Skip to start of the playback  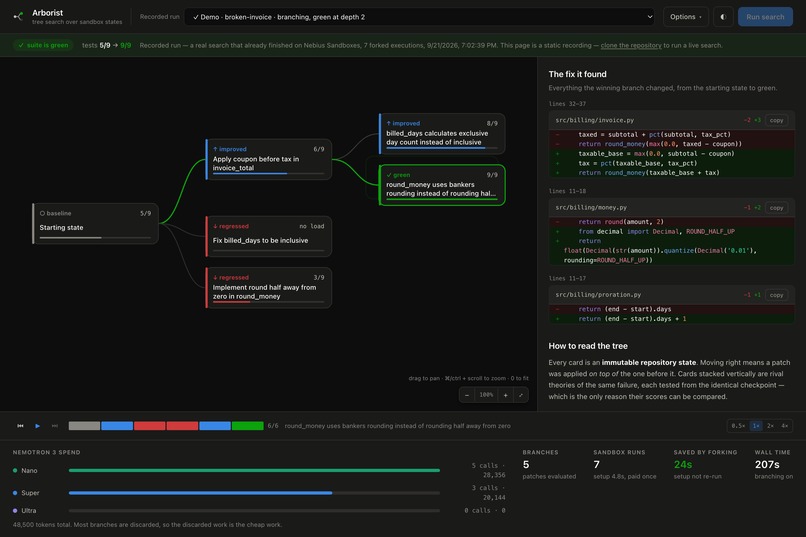coord(21,426)
